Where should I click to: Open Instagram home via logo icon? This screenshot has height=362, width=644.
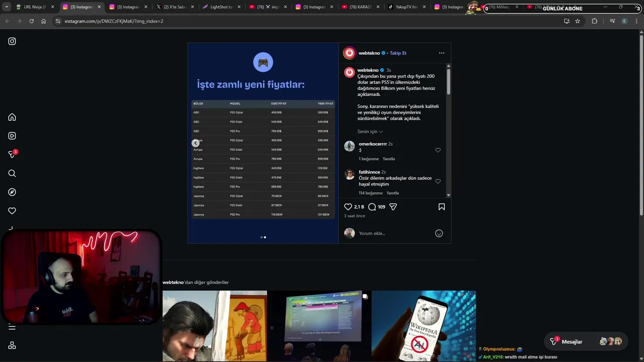click(x=12, y=41)
